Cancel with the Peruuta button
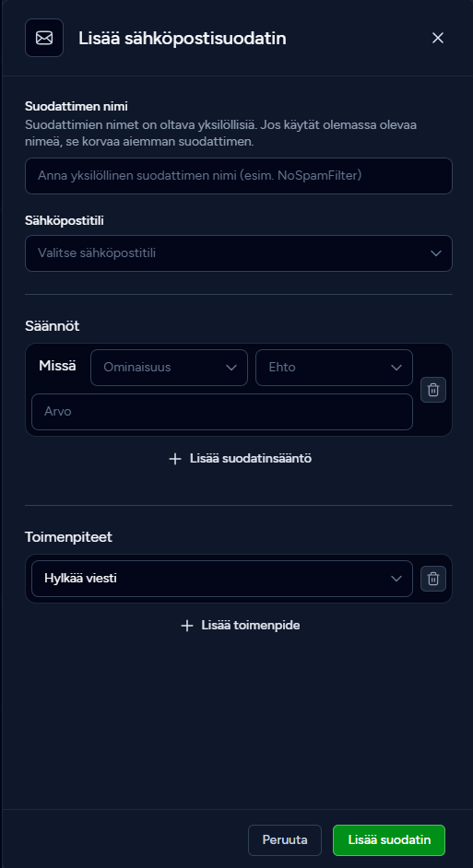Viewport: 473px width, 868px height. 285,839
